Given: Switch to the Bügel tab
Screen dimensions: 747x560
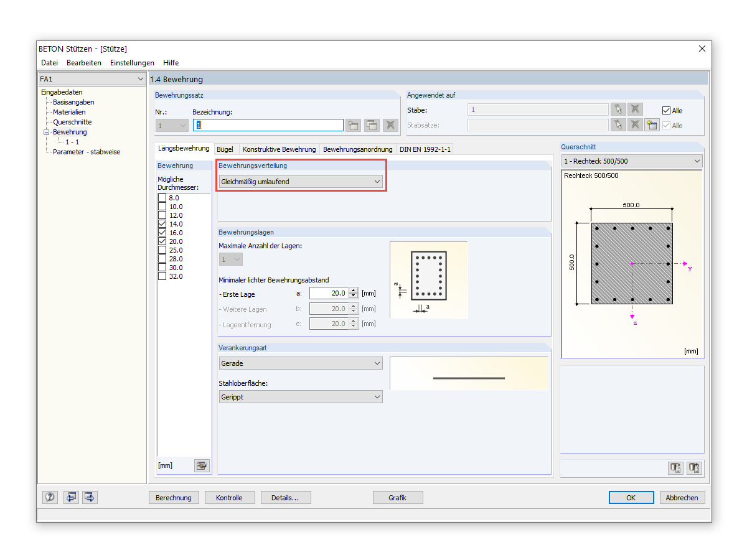Looking at the screenshot, I should [225, 149].
